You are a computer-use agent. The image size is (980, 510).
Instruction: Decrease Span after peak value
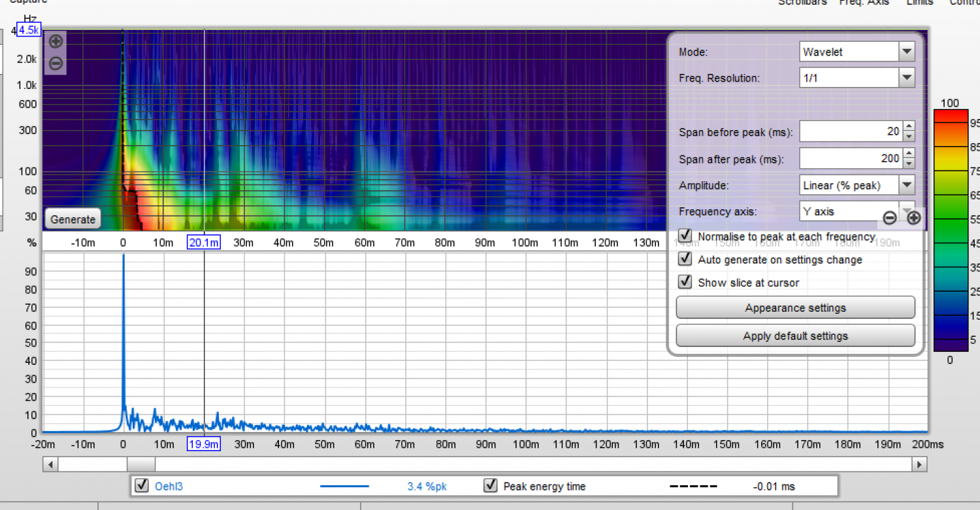click(909, 163)
